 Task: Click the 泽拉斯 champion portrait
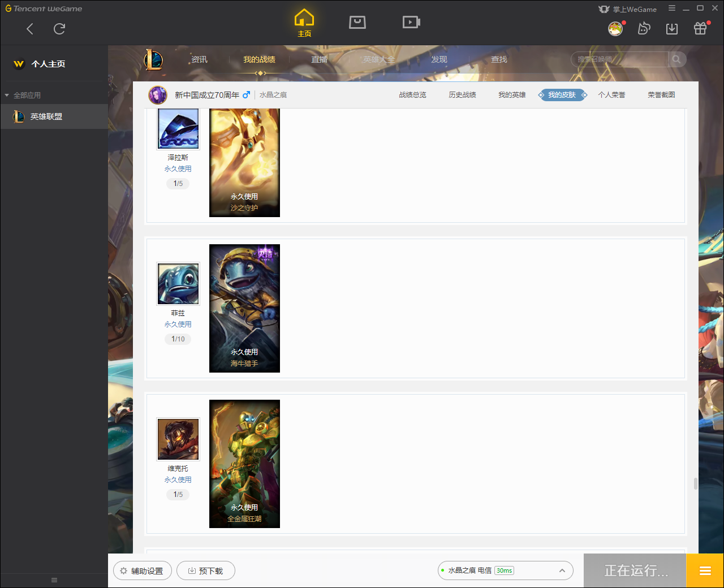tap(178, 129)
